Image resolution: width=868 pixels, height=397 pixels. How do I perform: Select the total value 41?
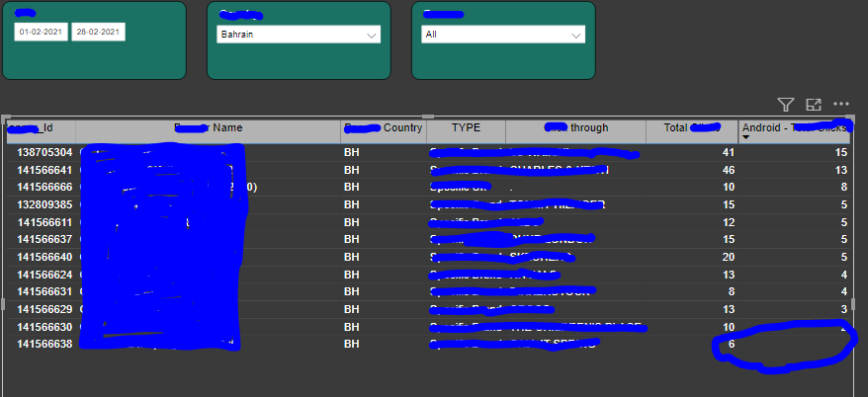729,153
